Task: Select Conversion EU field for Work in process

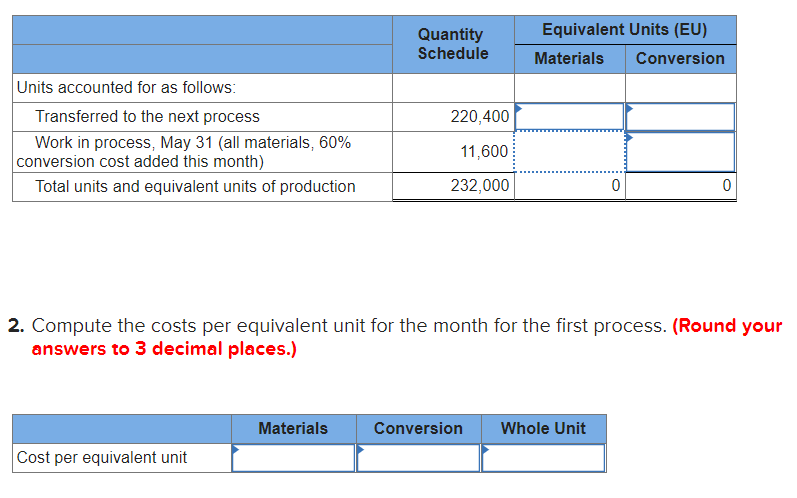Action: pyautogui.click(x=681, y=151)
